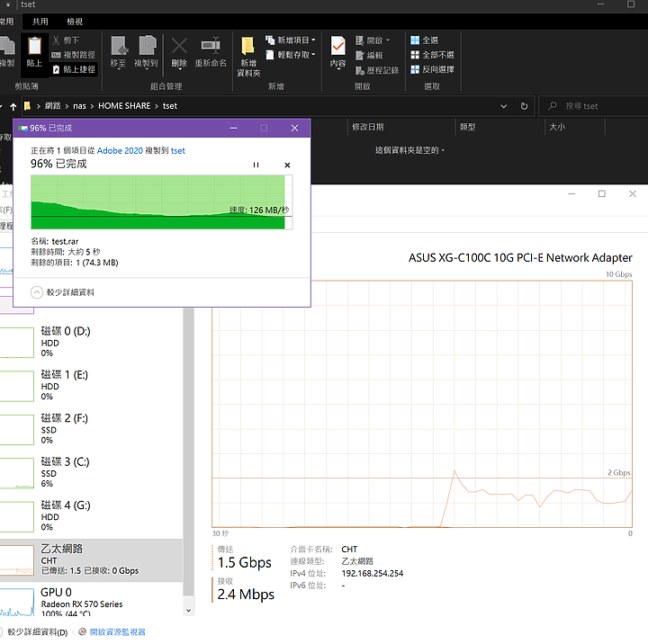The height and width of the screenshot is (644, 648).
Task: Expand the address bar history dropdown
Action: click(x=503, y=106)
